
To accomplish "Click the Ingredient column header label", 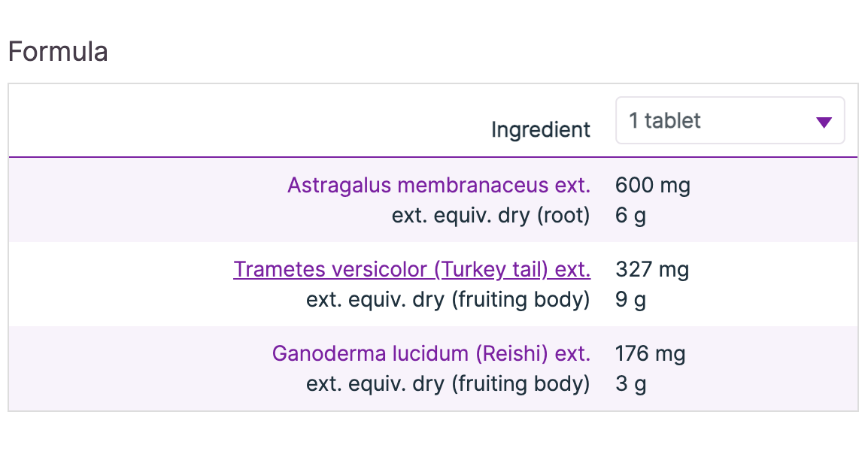I will [540, 129].
